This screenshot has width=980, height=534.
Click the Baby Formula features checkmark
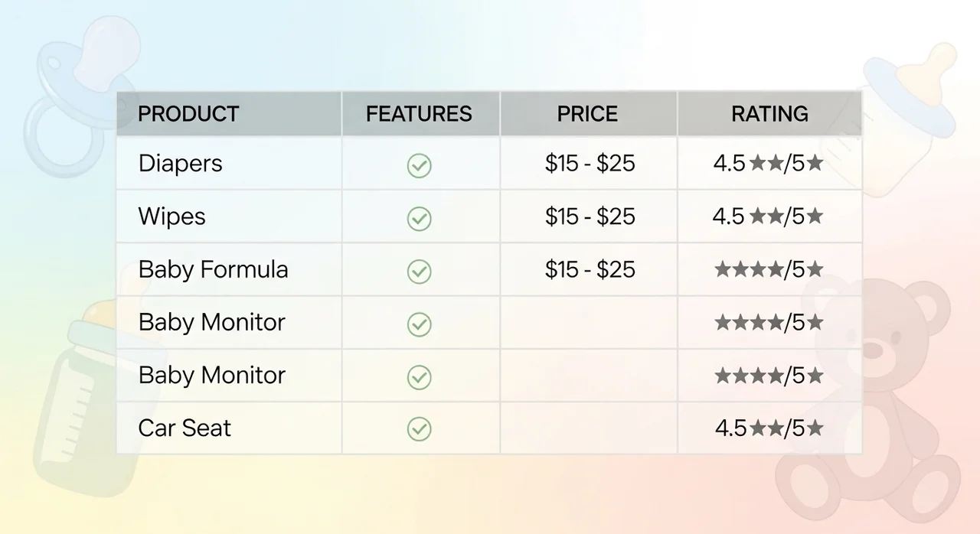(419, 272)
